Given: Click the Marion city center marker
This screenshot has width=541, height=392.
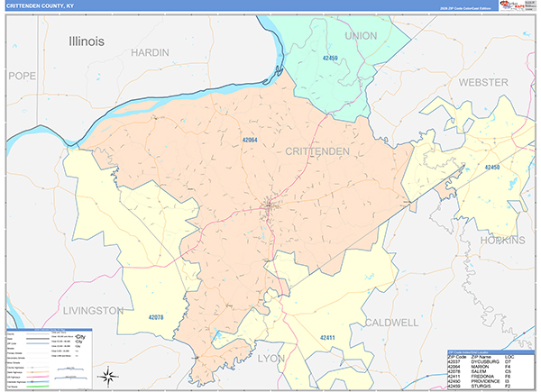Looking at the screenshot, I should [x=268, y=211].
